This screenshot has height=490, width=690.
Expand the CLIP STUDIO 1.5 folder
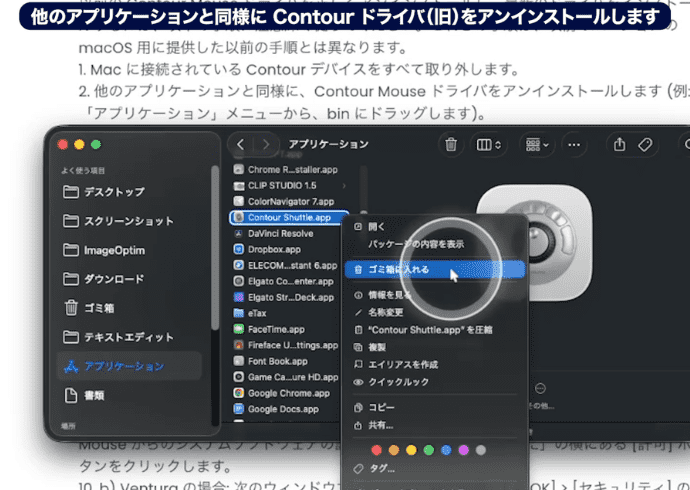(345, 185)
